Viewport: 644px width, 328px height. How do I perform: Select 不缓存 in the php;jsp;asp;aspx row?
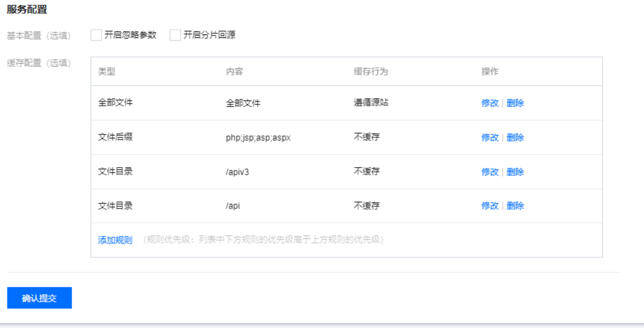[x=366, y=137]
